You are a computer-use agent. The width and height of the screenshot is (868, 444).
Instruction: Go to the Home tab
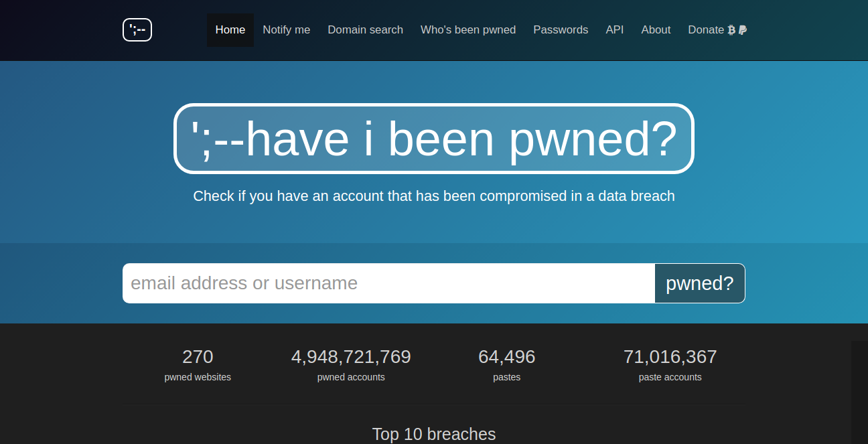pyautogui.click(x=230, y=29)
